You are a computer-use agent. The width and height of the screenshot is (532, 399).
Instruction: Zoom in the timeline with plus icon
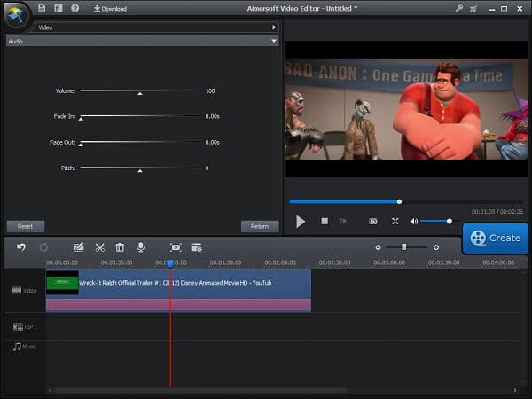click(x=436, y=247)
